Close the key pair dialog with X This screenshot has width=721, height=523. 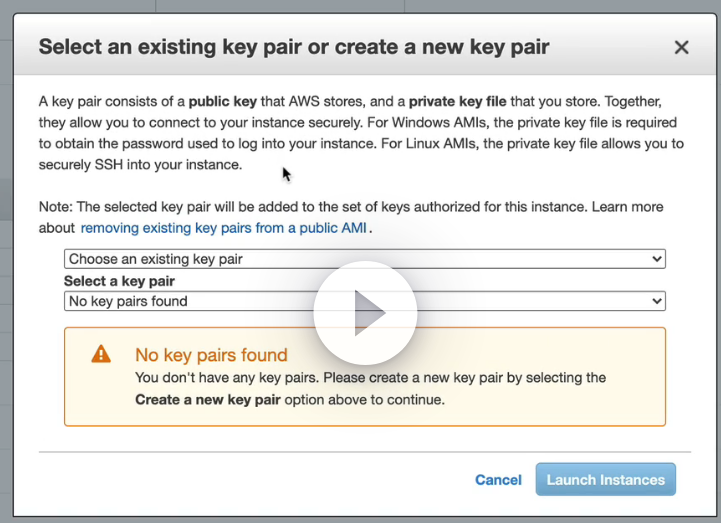pos(681,47)
